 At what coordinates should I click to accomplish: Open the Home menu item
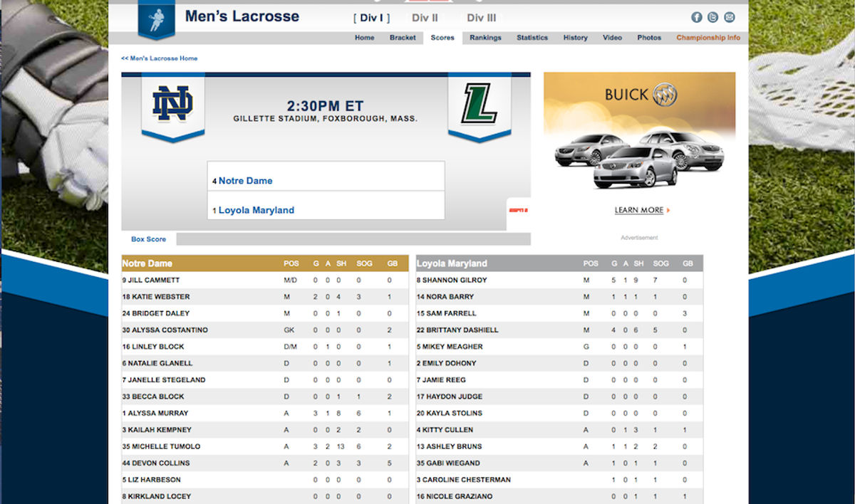[365, 38]
